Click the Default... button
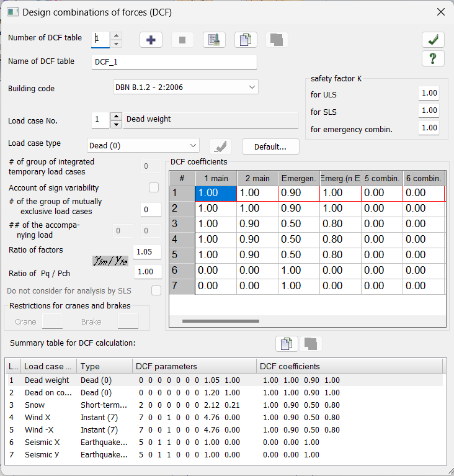454x476 pixels. (270, 146)
